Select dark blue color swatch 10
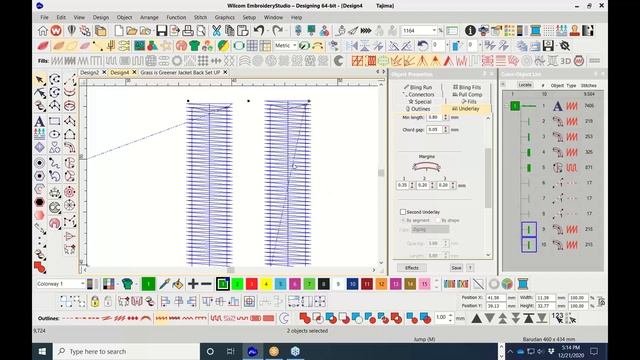The height and width of the screenshot is (360, 640). click(353, 284)
